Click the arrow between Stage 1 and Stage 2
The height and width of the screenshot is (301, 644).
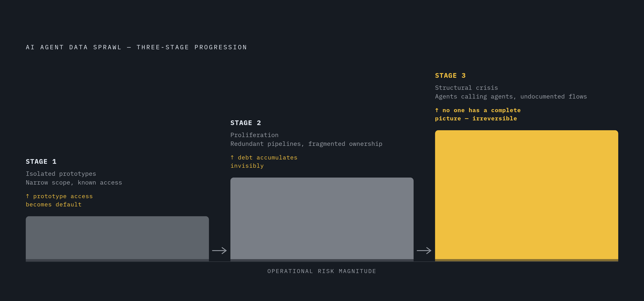click(x=219, y=250)
